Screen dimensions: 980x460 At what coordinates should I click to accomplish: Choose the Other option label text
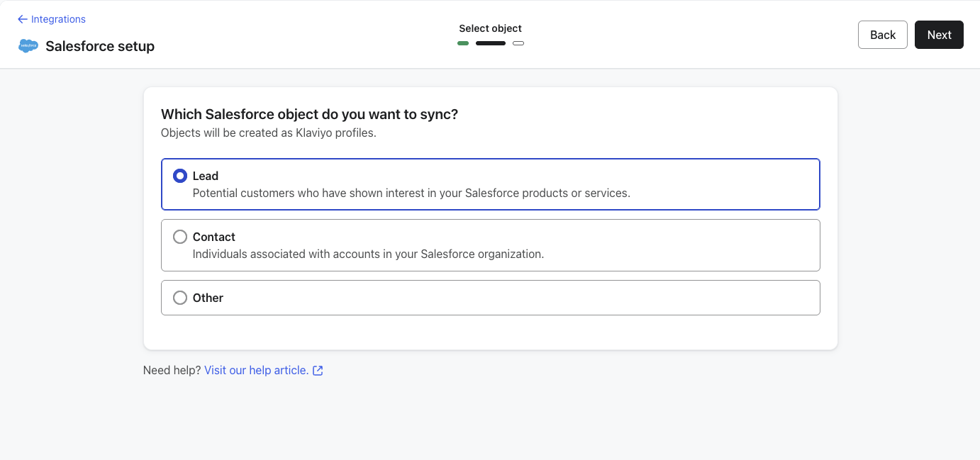click(208, 298)
